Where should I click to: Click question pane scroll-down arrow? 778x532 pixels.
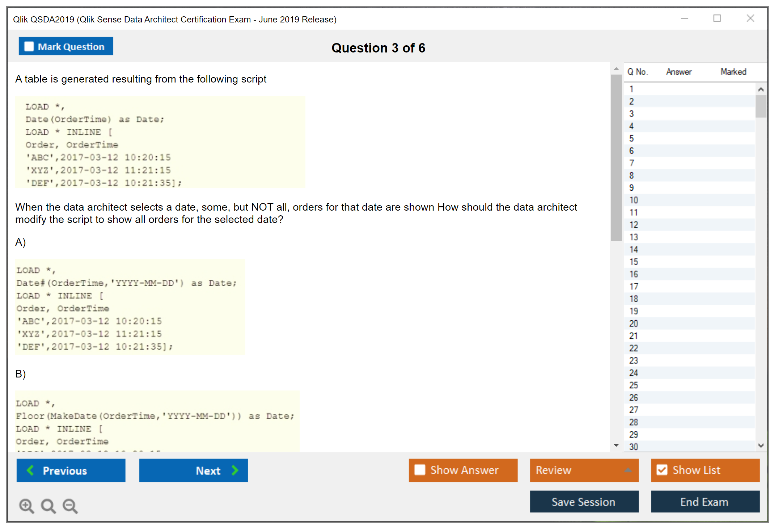click(616, 445)
